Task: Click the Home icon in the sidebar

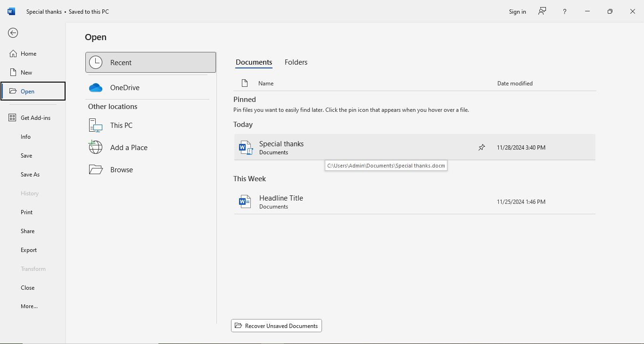Action: 13,54
